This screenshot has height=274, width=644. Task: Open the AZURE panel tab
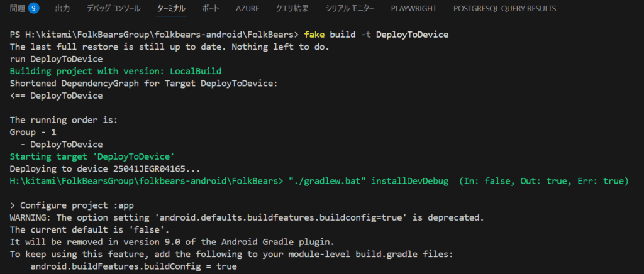coord(248,9)
